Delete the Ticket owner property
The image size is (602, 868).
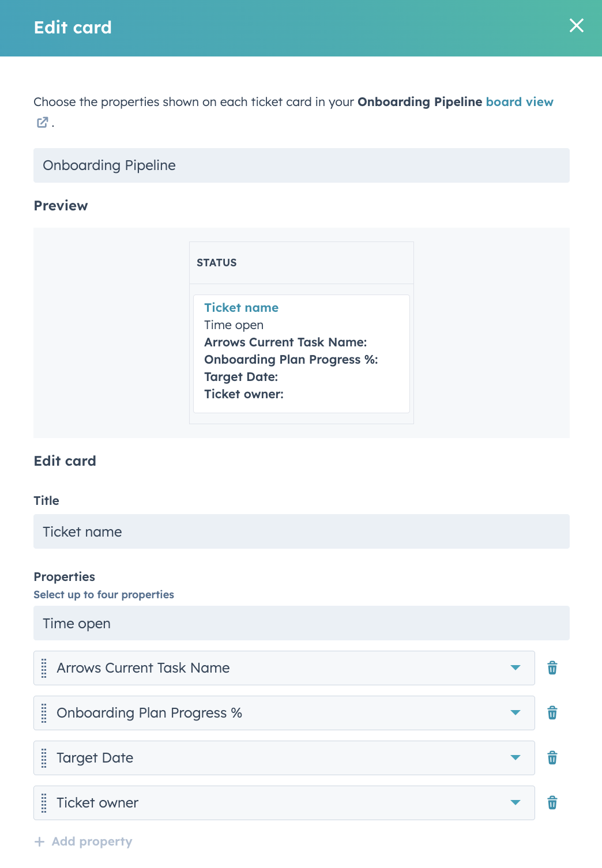[x=552, y=803]
